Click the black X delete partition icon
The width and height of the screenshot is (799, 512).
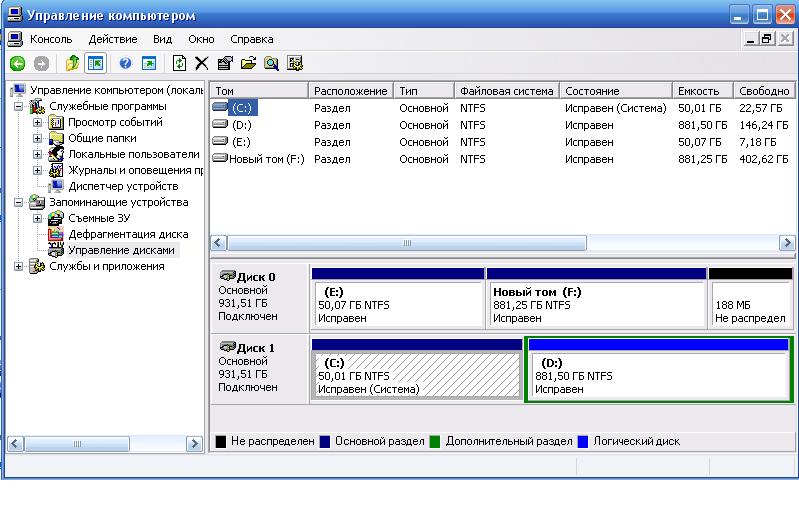coord(202,63)
